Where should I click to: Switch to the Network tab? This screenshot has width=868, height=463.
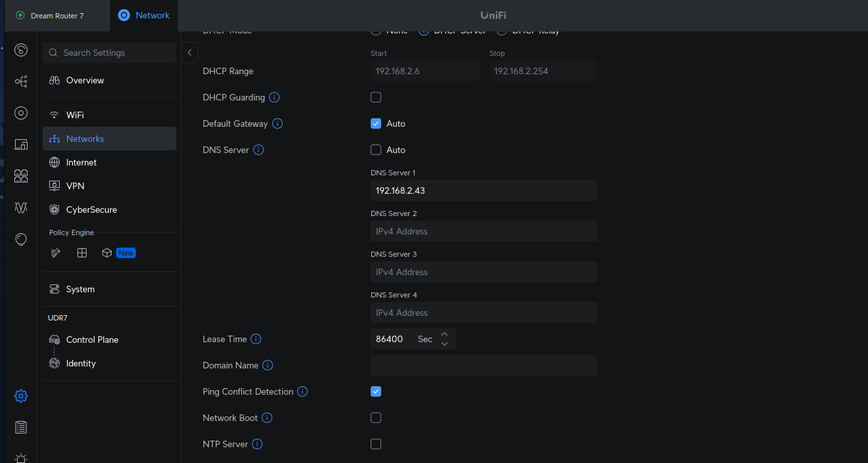point(143,15)
